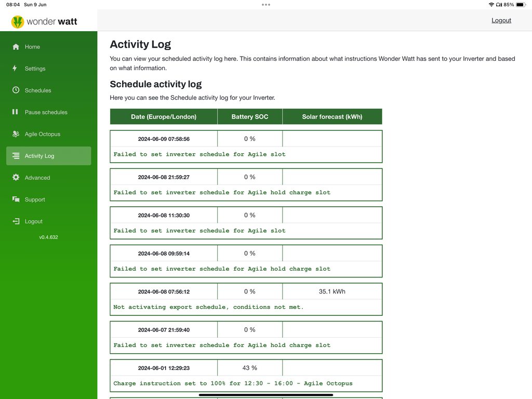Click the 35.1 kWh solar forecast cell

332,291
